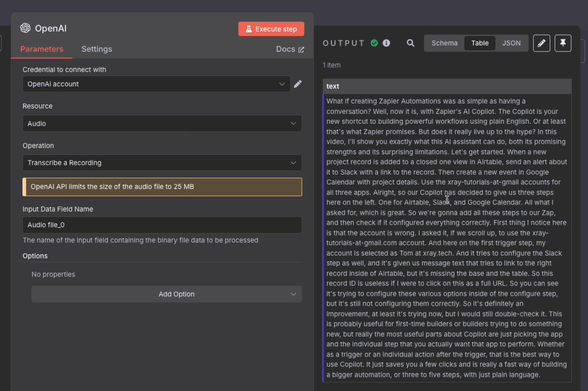Edit the credential with the pencil icon

click(x=298, y=84)
